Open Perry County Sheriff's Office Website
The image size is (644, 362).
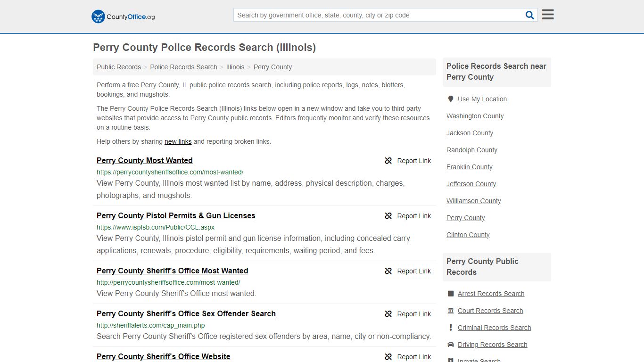point(164,356)
